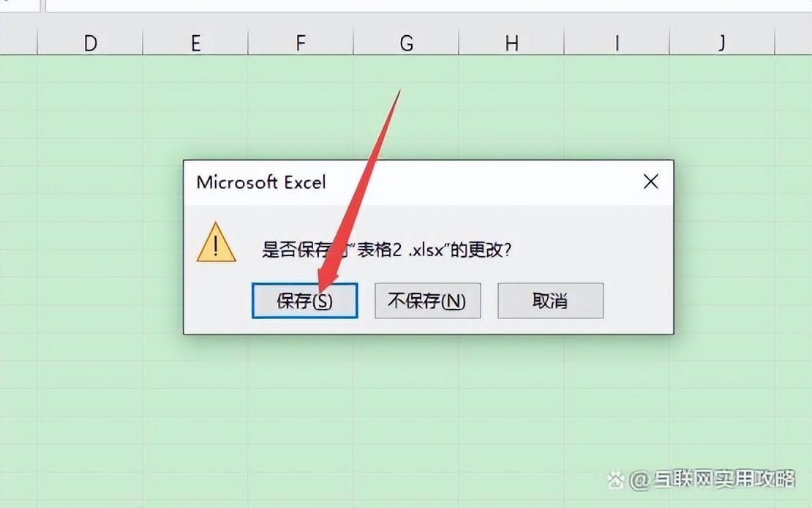Select column G header
Image resolution: width=812 pixels, height=508 pixels.
[407, 42]
